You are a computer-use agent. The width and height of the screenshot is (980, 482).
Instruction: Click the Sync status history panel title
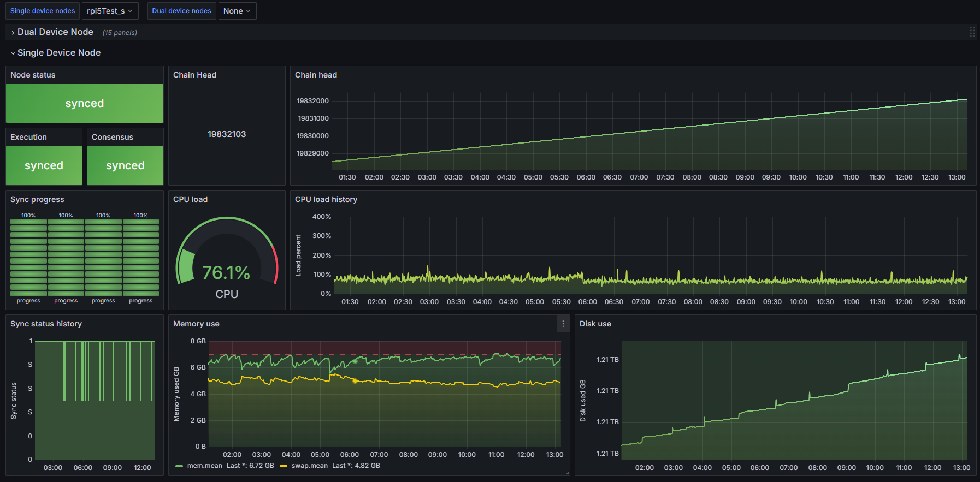[x=46, y=324]
